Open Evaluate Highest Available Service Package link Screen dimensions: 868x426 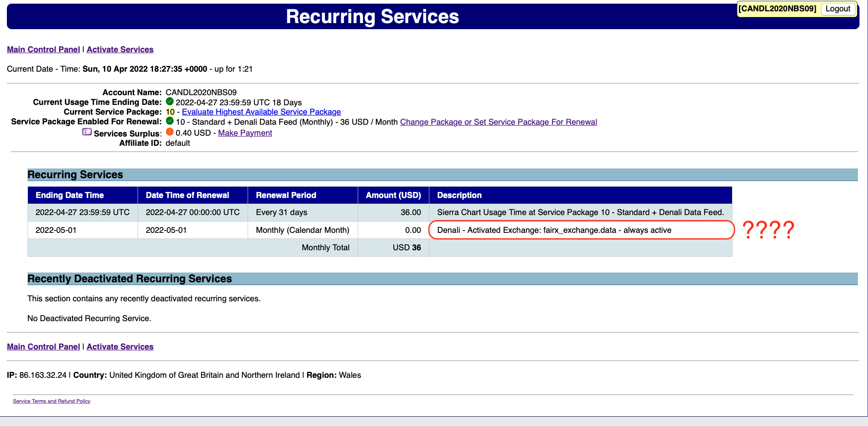261,112
